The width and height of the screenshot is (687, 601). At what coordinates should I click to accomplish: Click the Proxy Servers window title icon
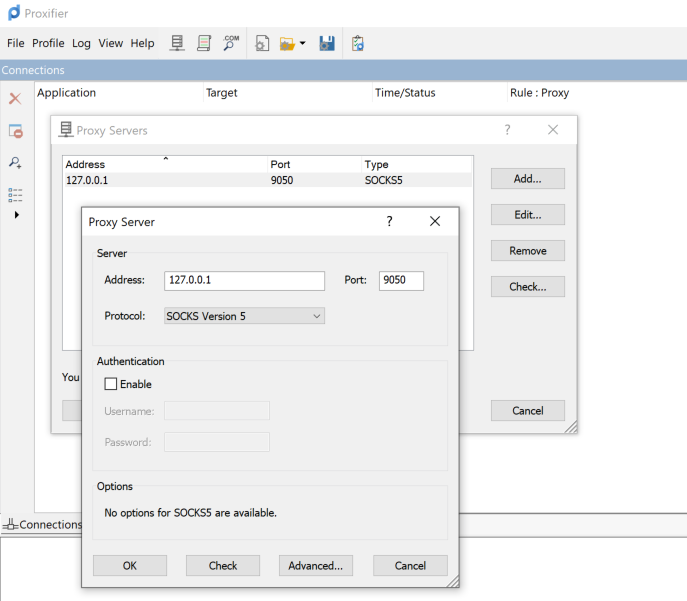pyautogui.click(x=66, y=130)
